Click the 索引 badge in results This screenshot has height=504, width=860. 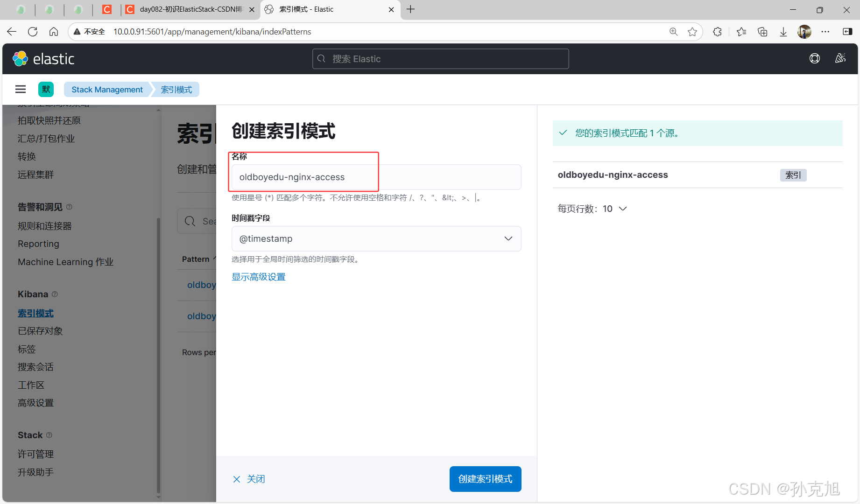[x=793, y=175]
